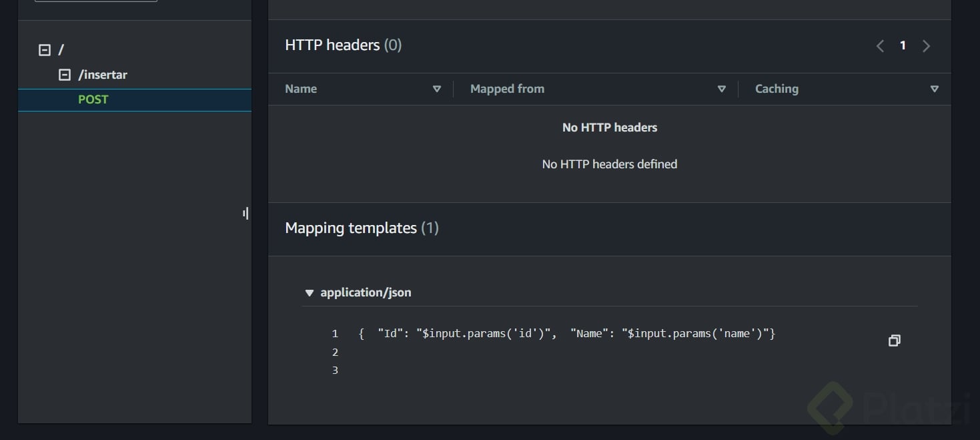The width and height of the screenshot is (980, 440).
Task: Select the POST method
Action: pos(93,99)
